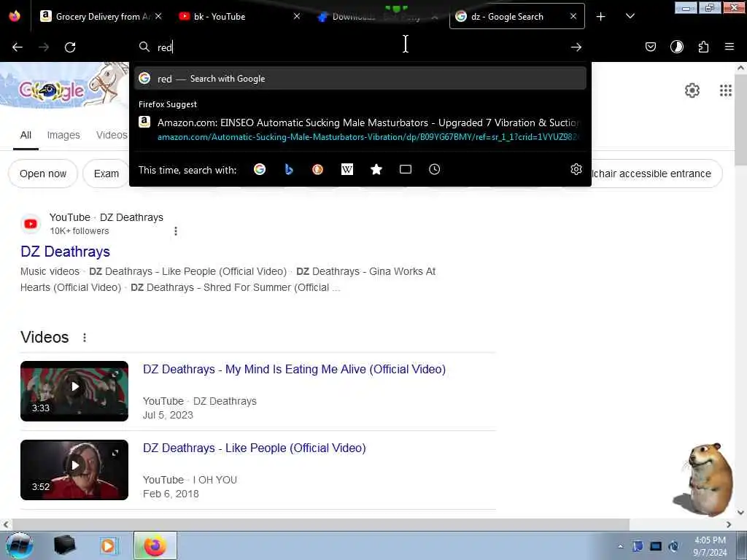Viewport: 747px width, 560px height.
Task: Open search settings gear in dropdown
Action: (x=576, y=169)
